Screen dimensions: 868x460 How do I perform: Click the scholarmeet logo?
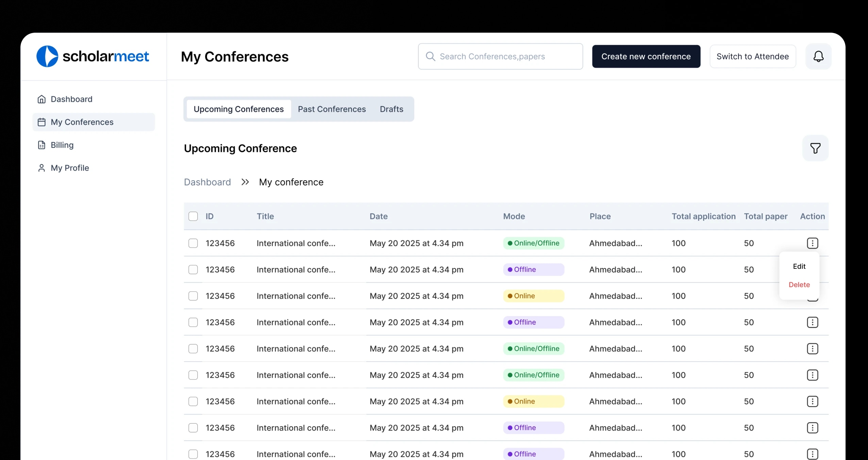click(93, 56)
